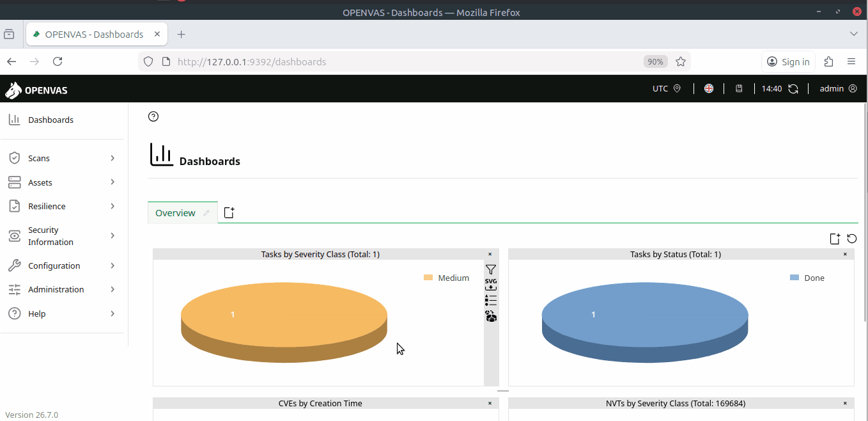Screen dimensions: 868x421
Task: Bookmark this page with the star icon
Action: tap(681, 61)
